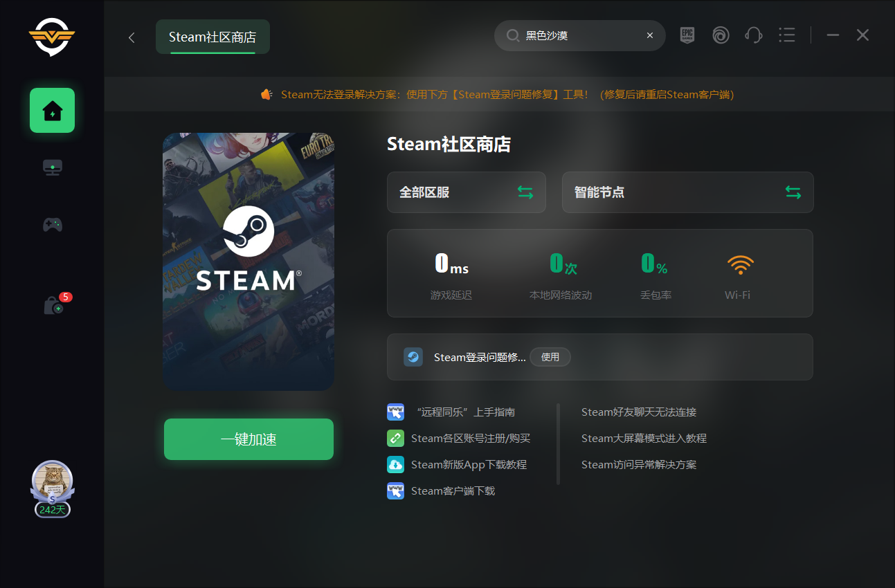Open the monitor sidebar icon
Image resolution: width=895 pixels, height=588 pixels.
[53, 167]
